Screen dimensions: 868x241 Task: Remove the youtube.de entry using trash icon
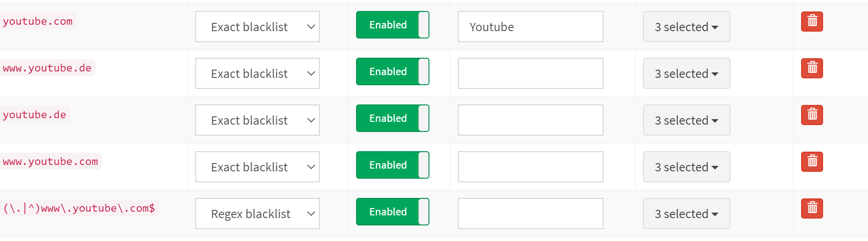[x=812, y=115]
